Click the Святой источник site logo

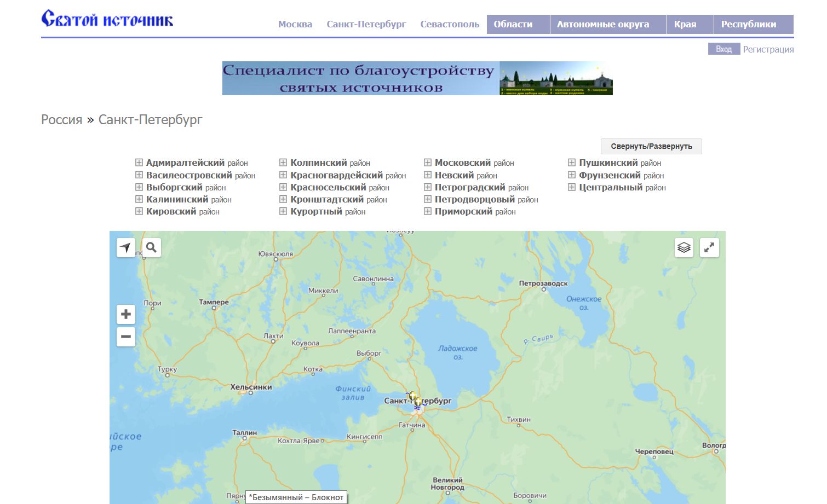[x=107, y=19]
